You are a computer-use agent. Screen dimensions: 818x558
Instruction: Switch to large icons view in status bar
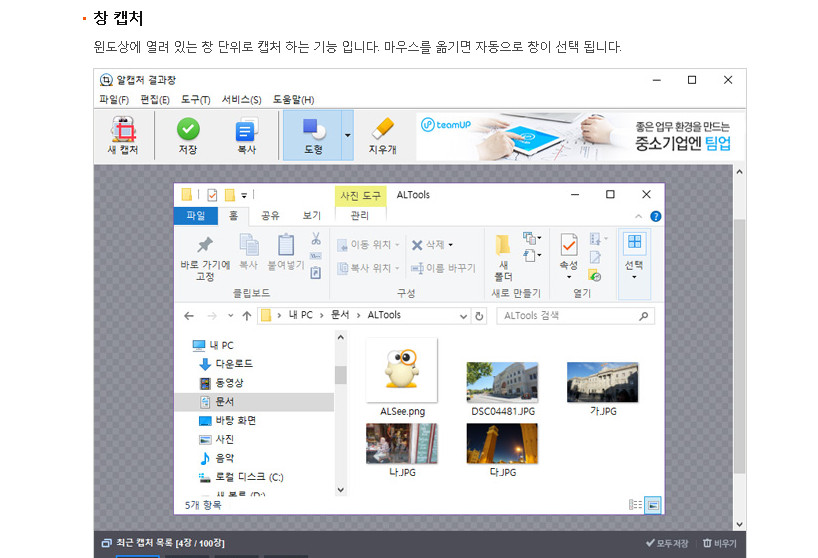point(653,505)
